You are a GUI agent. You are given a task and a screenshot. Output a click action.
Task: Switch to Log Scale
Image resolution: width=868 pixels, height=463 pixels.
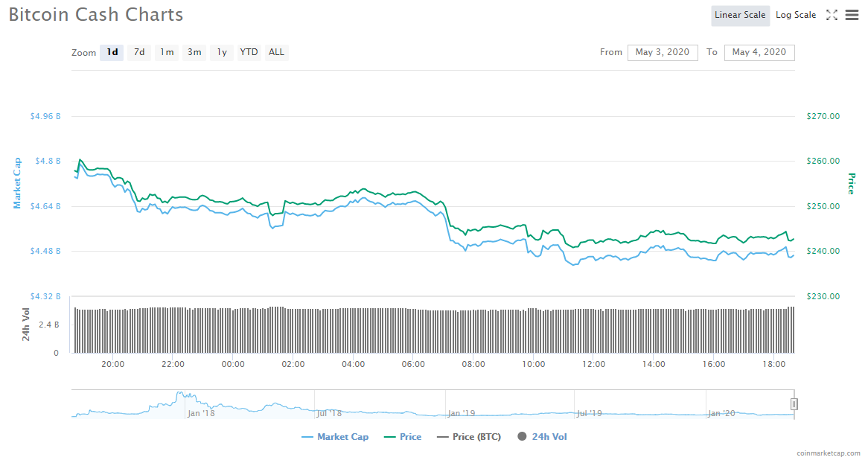tap(796, 15)
